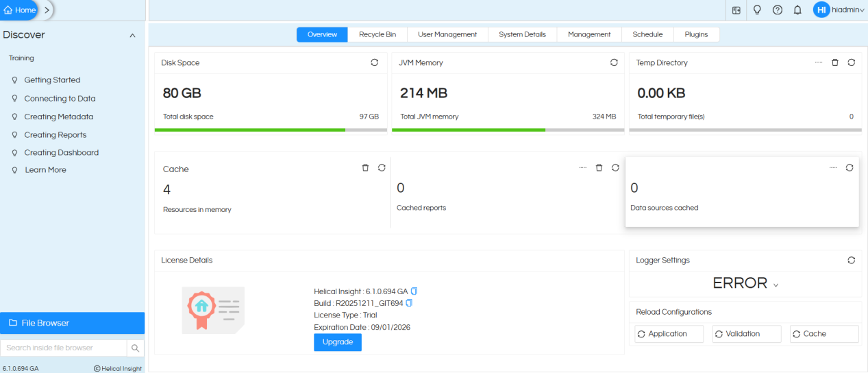Delete the Cache resources in memory
This screenshot has height=373, width=868.
pos(365,168)
